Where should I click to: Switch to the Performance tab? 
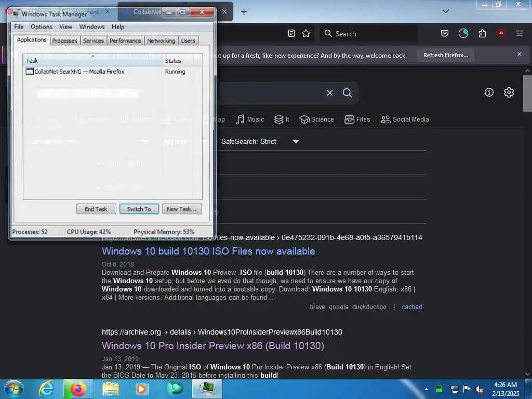click(x=125, y=41)
